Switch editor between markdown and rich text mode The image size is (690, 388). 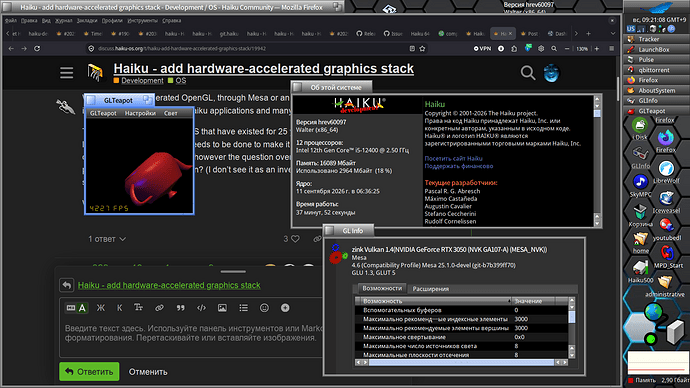tap(77, 308)
